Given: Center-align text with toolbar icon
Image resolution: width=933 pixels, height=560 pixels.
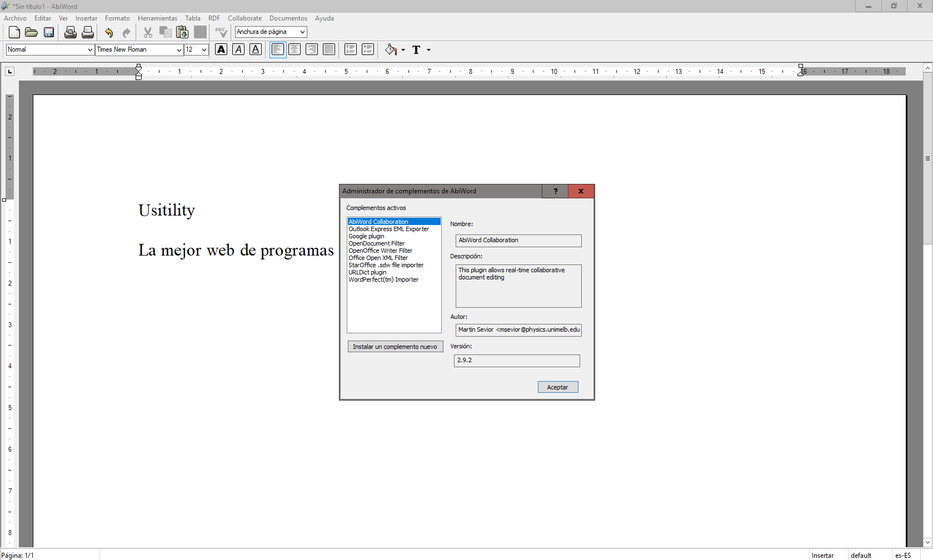Looking at the screenshot, I should coord(295,49).
